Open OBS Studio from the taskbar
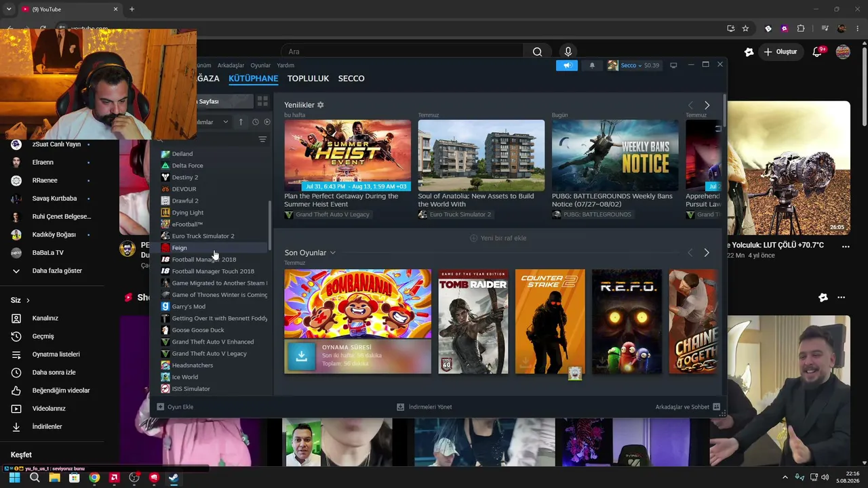Screen dimensions: 868x488 134,478
